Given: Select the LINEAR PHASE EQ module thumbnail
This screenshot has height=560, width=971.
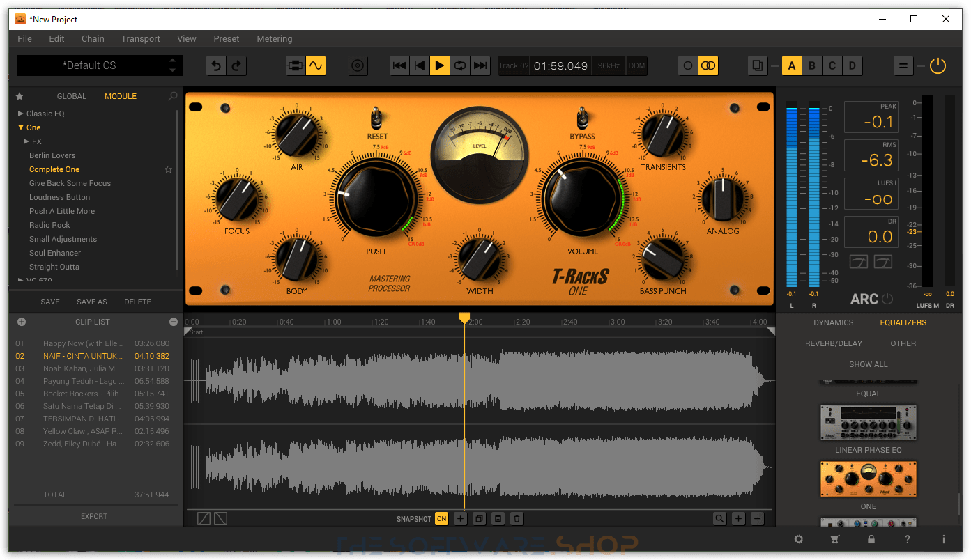Looking at the screenshot, I should 869,422.
